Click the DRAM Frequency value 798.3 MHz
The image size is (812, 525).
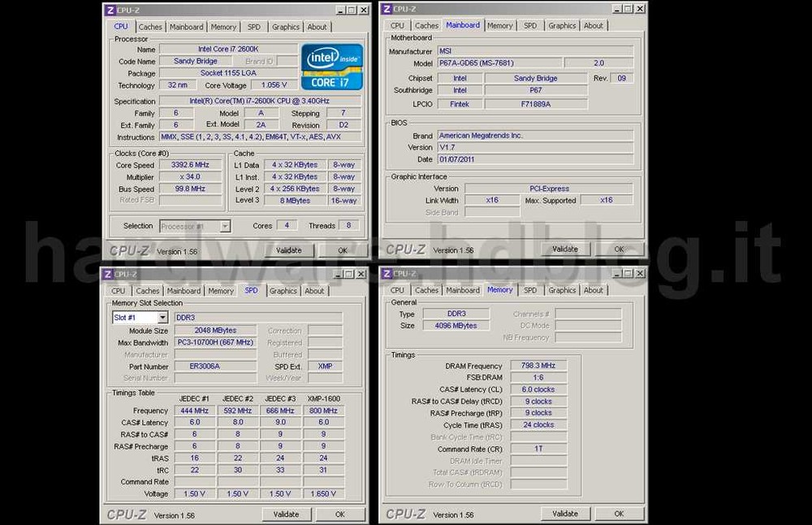click(538, 366)
